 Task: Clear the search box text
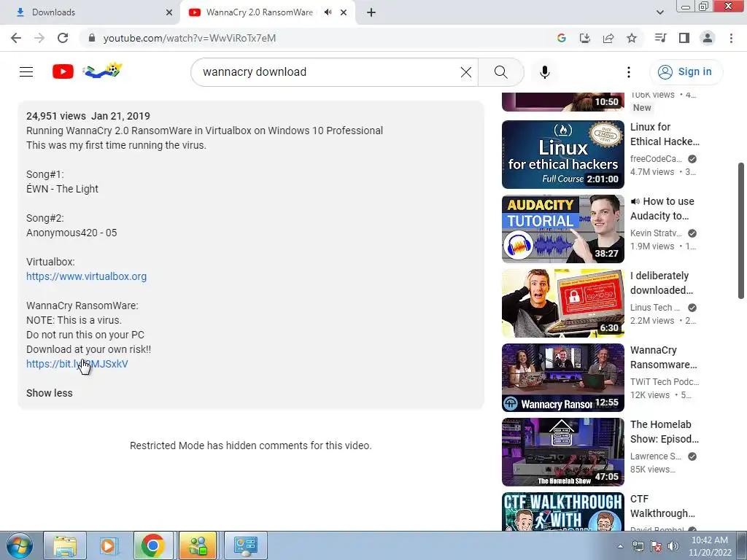(x=466, y=72)
